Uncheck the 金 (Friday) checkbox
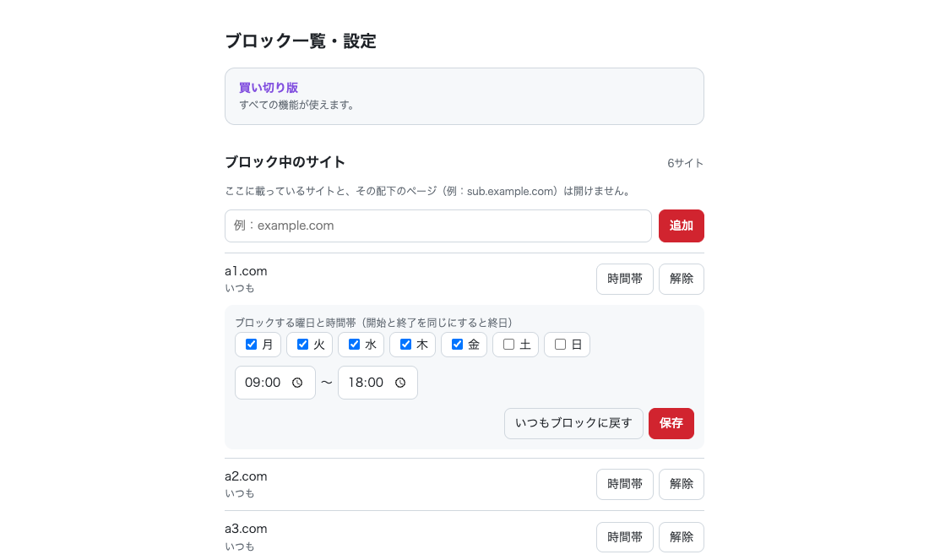 [x=458, y=345]
